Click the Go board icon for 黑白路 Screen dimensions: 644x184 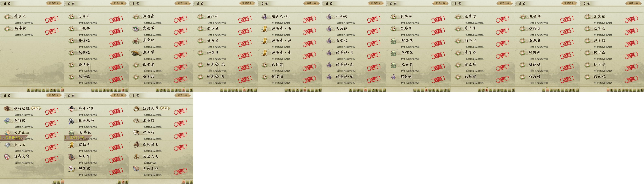(x=136, y=121)
